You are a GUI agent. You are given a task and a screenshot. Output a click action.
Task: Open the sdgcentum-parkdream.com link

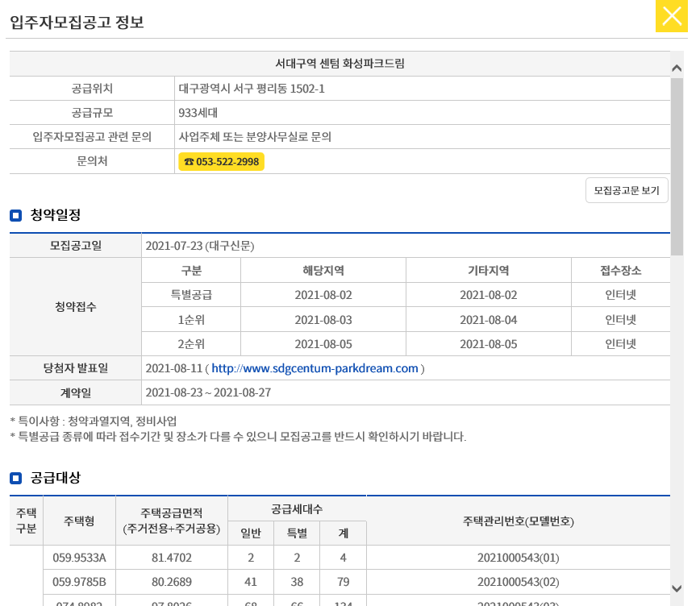pyautogui.click(x=315, y=368)
